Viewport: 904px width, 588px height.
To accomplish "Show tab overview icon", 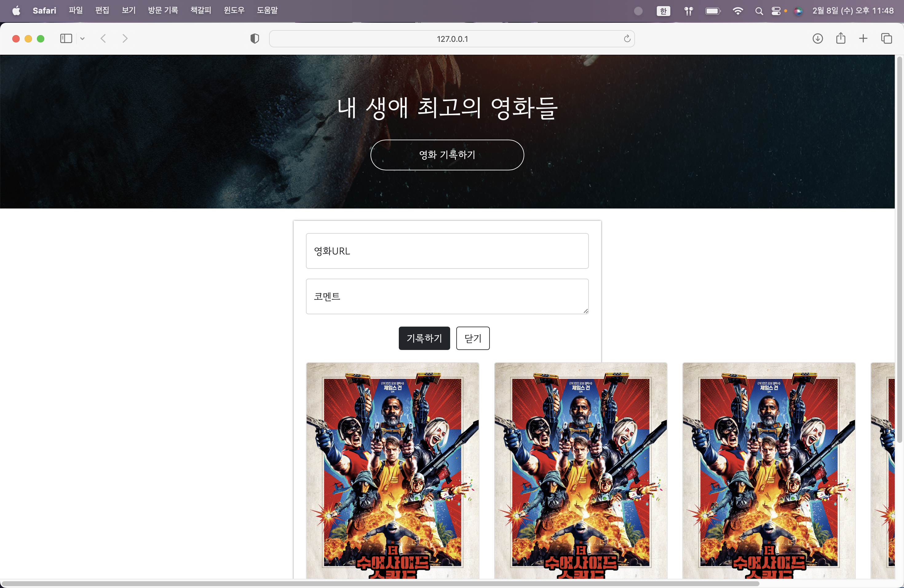I will coord(886,38).
